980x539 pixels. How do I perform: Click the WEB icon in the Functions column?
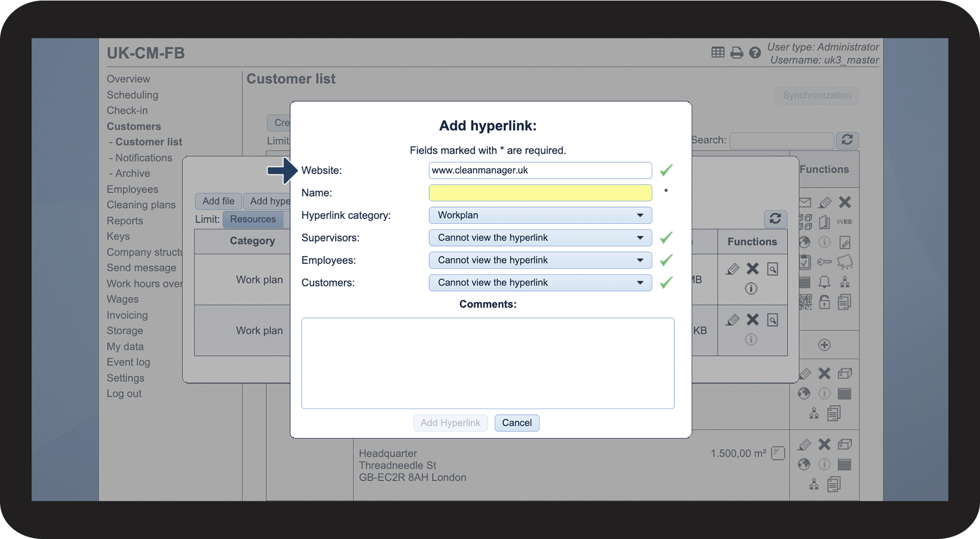[844, 222]
